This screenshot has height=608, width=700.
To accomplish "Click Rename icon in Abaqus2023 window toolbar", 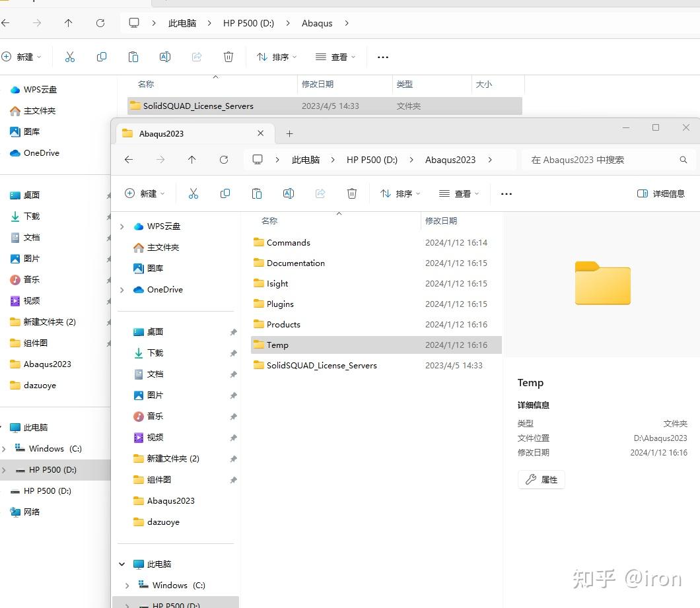I will 289,193.
